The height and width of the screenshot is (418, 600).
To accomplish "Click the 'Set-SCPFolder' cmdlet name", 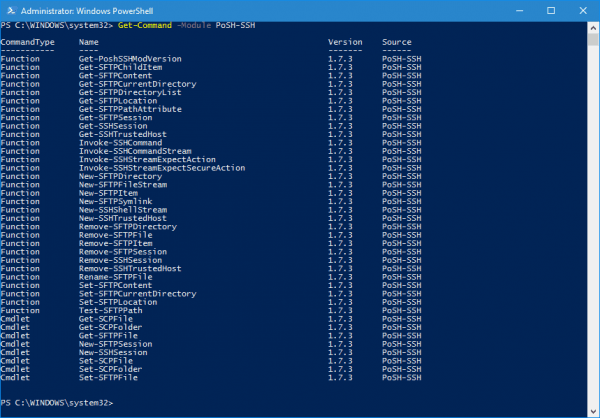I will [111, 370].
